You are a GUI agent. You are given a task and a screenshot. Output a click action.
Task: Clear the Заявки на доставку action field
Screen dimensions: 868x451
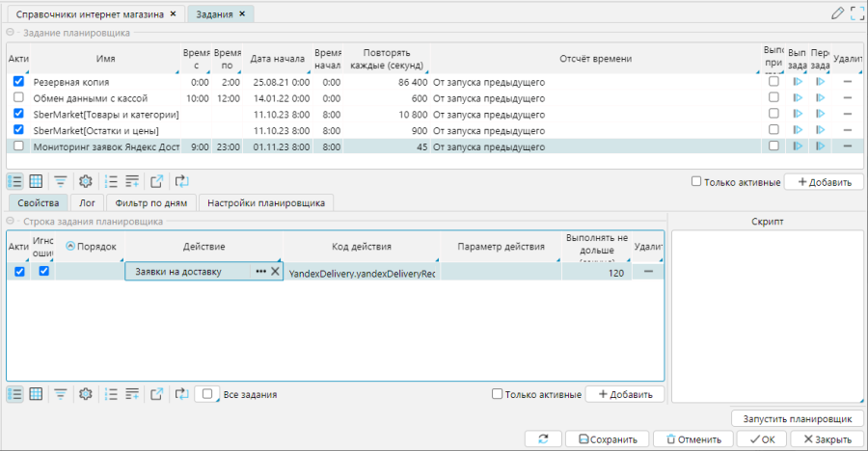275,272
